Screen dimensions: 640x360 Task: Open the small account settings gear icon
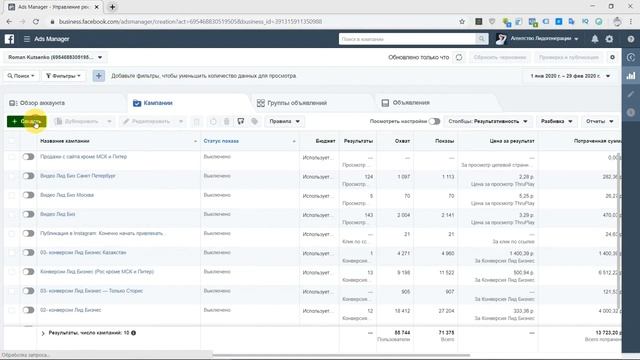[x=612, y=57]
